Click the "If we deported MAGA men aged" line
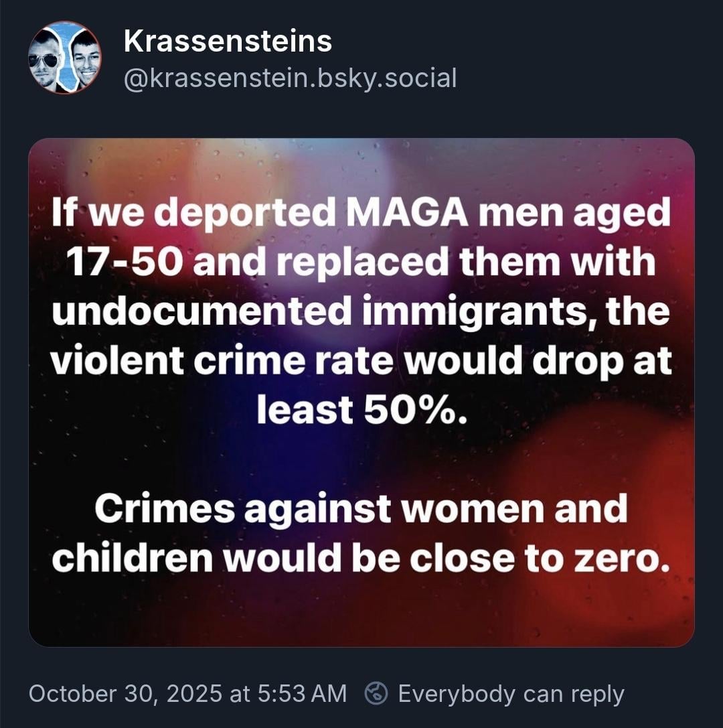 click(x=361, y=214)
